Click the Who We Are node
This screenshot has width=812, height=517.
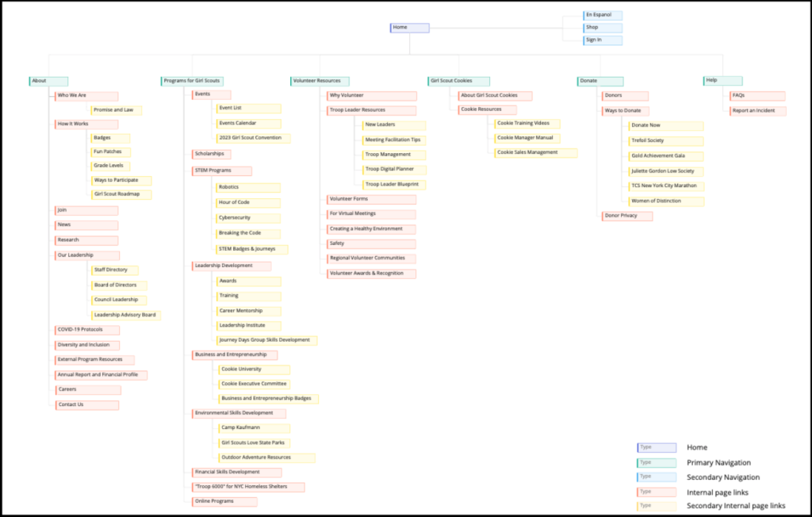pos(86,97)
